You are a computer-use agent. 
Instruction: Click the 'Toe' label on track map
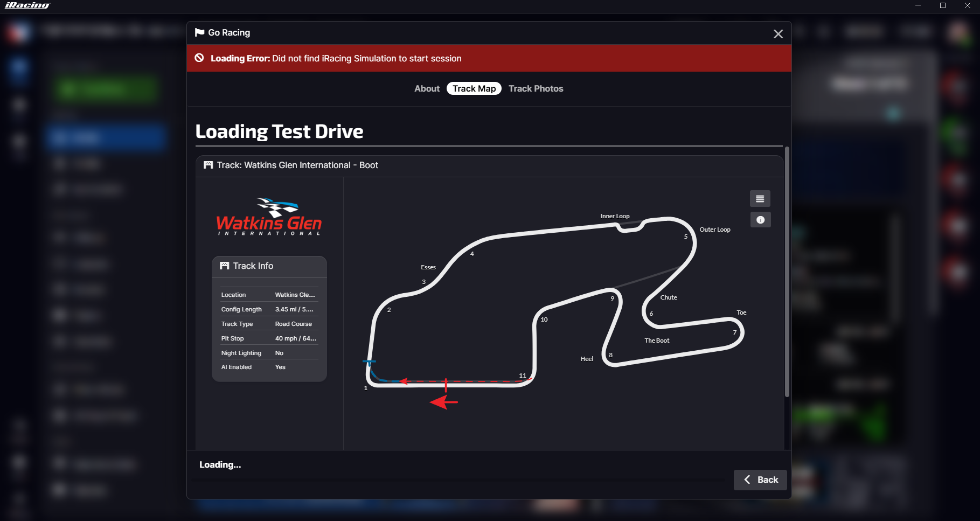click(x=741, y=312)
